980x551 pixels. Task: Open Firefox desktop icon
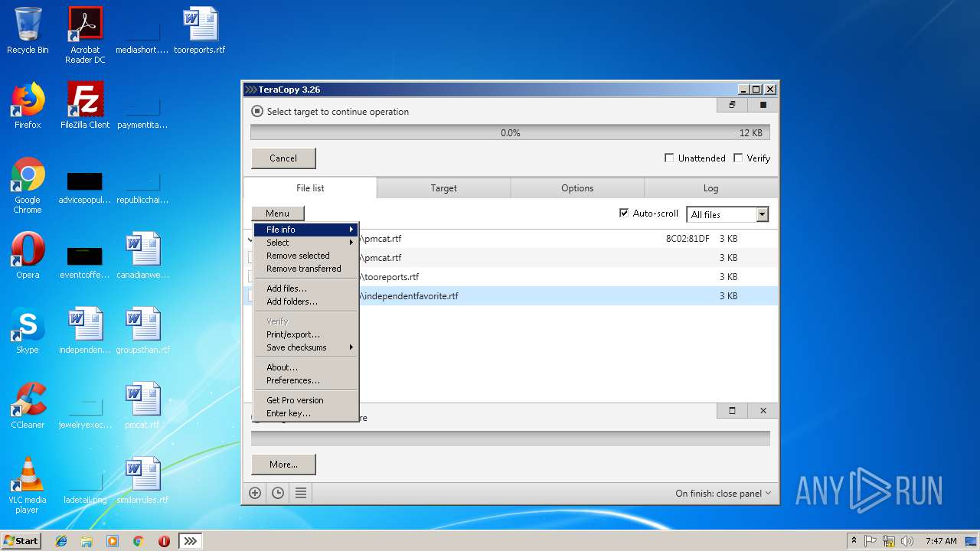pos(28,106)
